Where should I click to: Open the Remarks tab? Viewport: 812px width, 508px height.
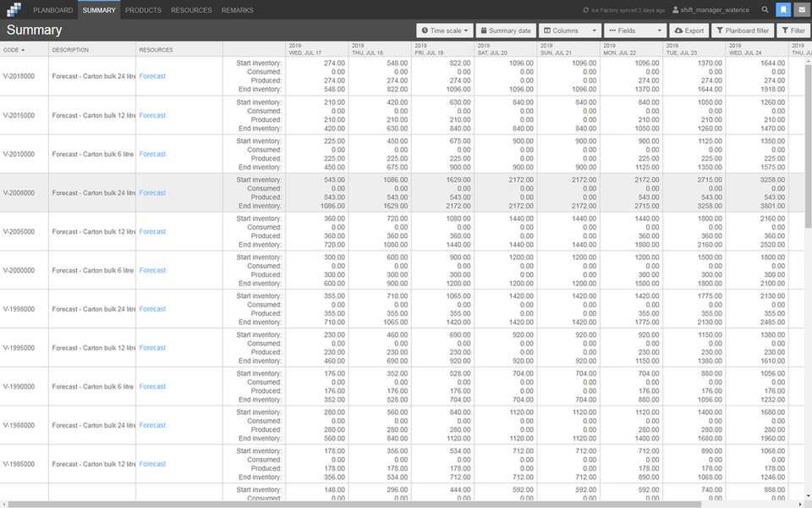click(x=237, y=10)
